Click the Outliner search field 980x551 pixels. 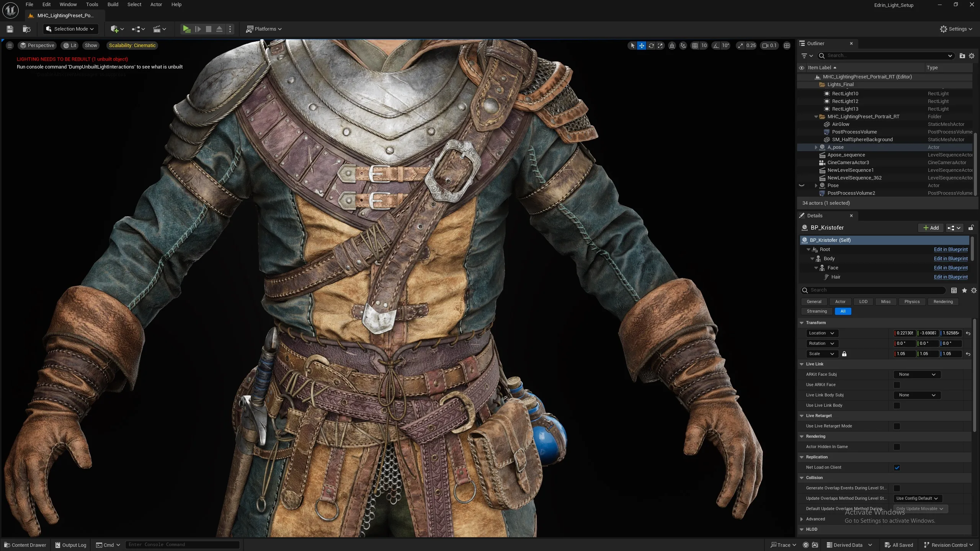pos(885,56)
